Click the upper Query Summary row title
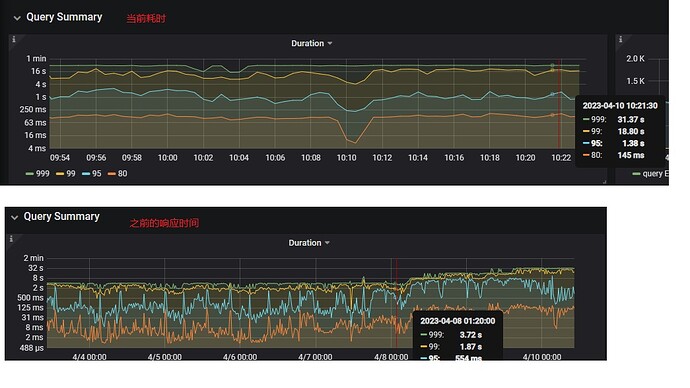This screenshot has width=690, height=388. click(64, 17)
